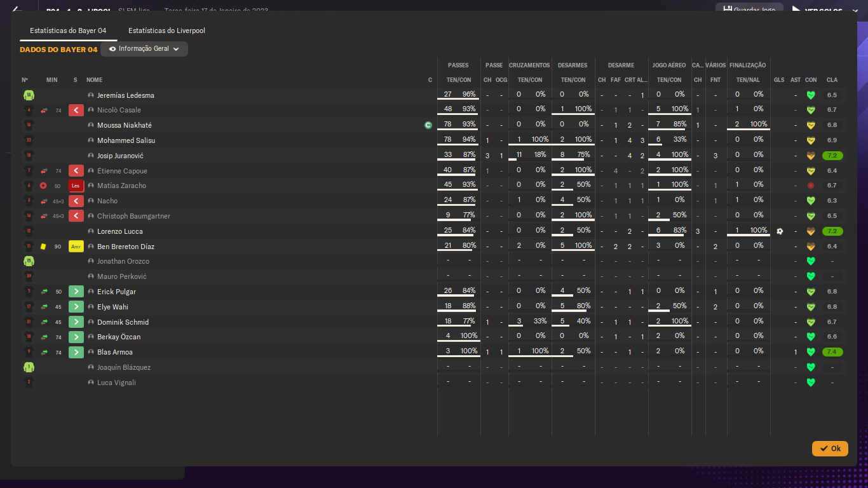Click Nacho's red substituted-off arrow

coord(76,201)
